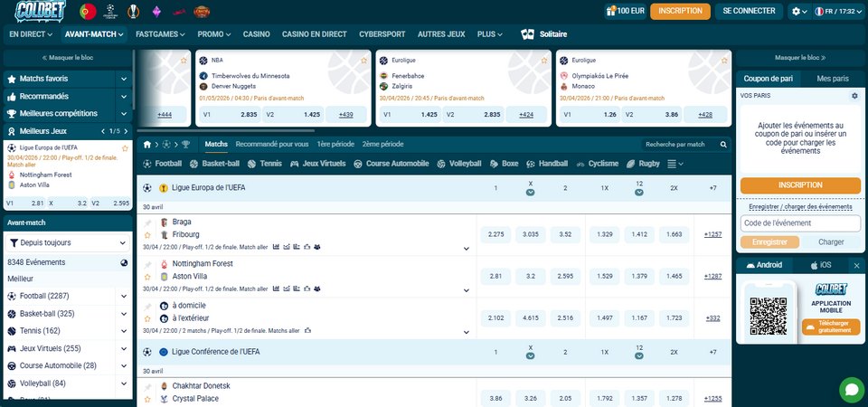Select Course Automobile sport filter
This screenshot has width=868, height=407.
click(x=392, y=164)
